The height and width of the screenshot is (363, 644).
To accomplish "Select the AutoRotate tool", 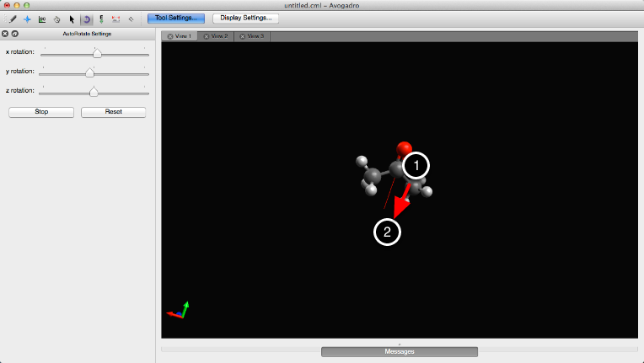I will [86, 18].
